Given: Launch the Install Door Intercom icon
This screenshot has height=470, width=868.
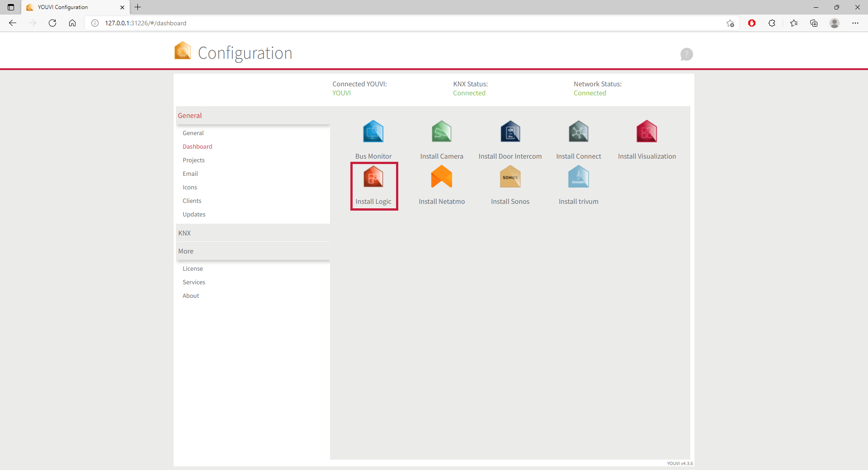Looking at the screenshot, I should [510, 132].
